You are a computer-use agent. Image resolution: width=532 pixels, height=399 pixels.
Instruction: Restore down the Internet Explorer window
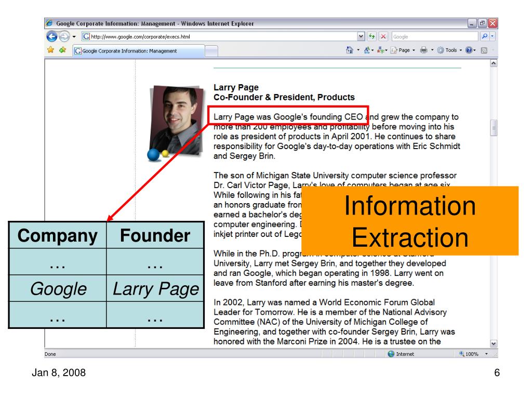point(482,23)
